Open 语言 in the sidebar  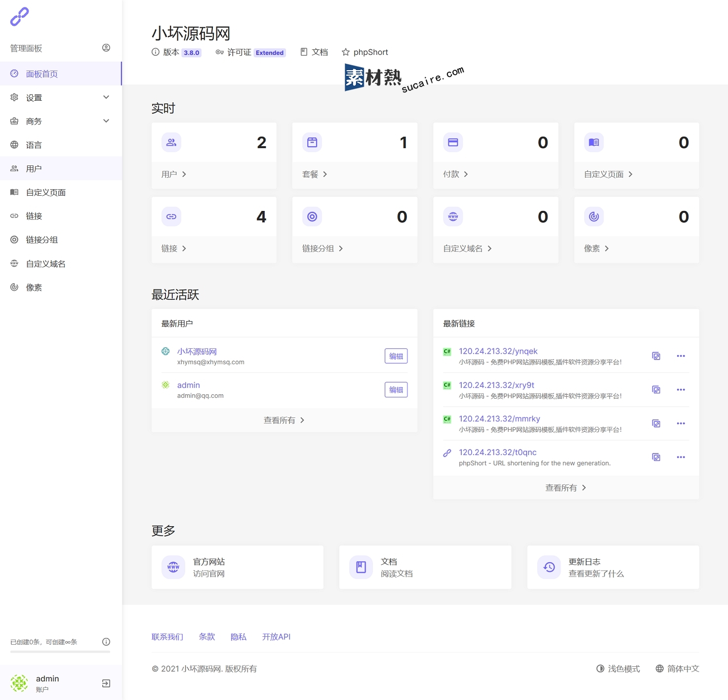61,145
